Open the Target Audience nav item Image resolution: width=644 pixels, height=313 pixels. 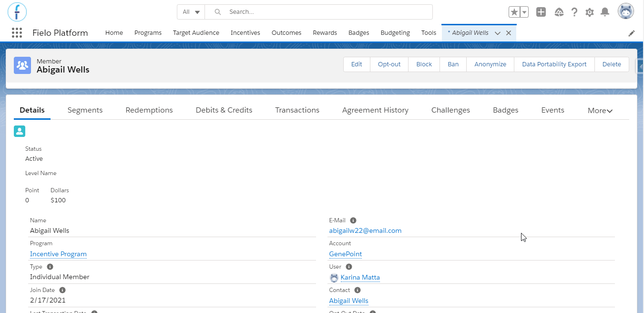click(x=196, y=33)
